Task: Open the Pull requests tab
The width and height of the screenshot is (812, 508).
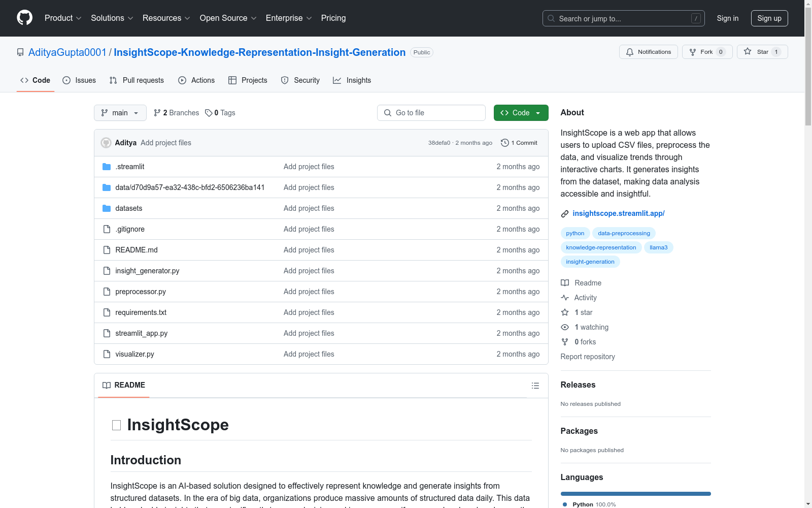Action: point(137,80)
